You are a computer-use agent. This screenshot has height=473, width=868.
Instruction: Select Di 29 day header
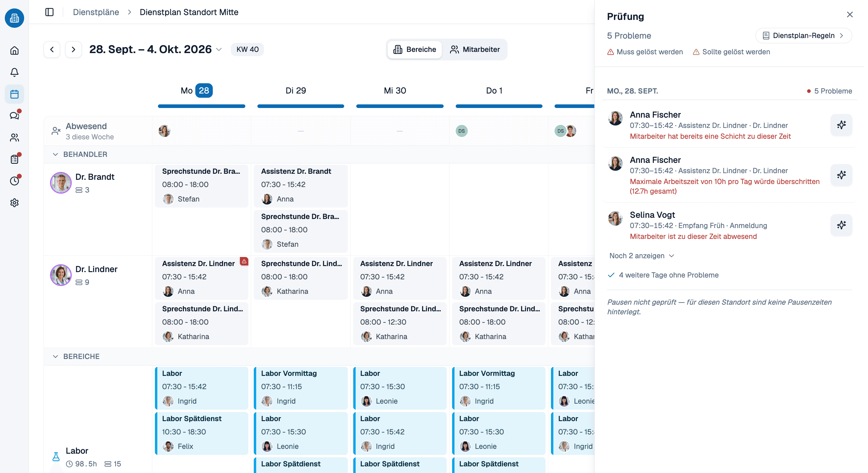click(x=296, y=90)
